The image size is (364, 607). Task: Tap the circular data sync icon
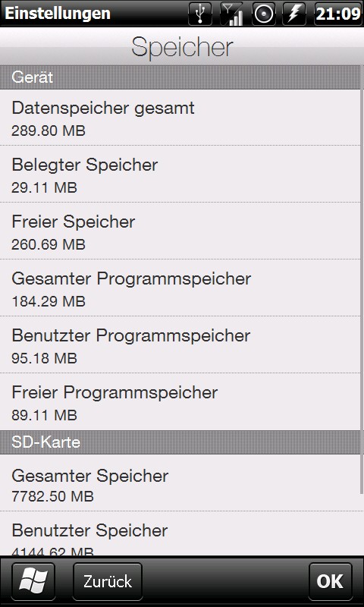(x=264, y=14)
